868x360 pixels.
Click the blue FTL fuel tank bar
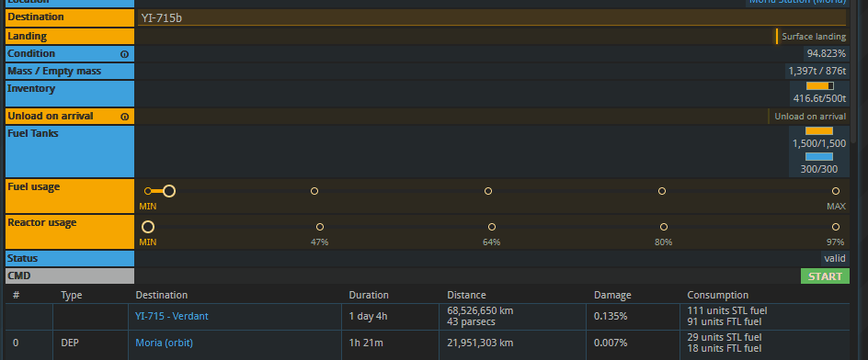pos(819,156)
